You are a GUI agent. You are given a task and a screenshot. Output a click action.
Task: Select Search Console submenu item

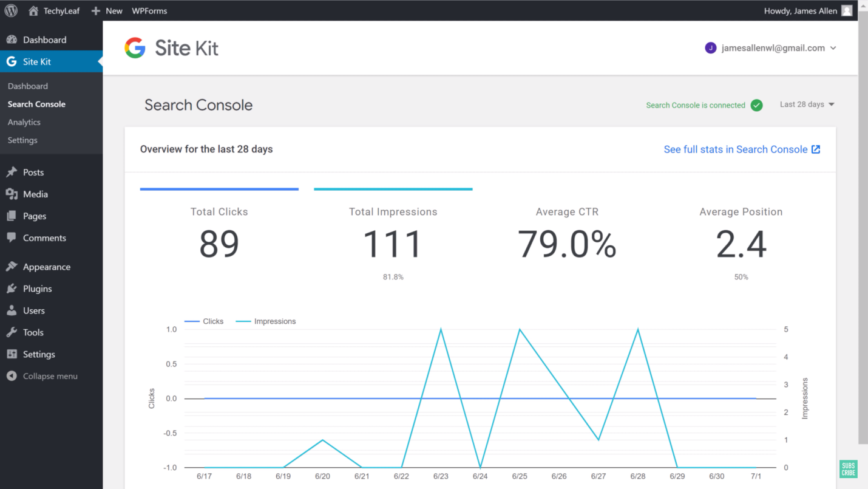coord(36,104)
